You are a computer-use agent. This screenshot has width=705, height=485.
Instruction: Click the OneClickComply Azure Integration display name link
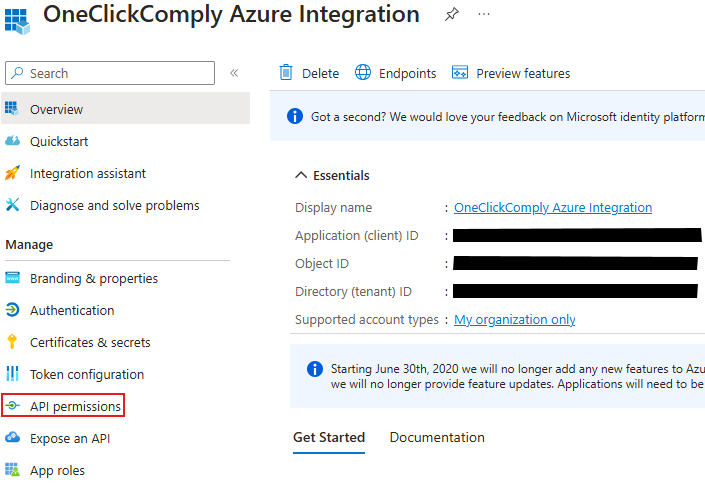[x=552, y=208]
